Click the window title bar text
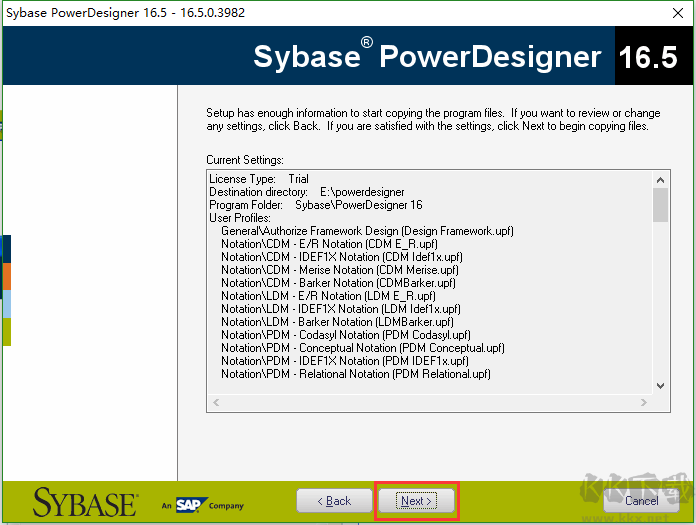This screenshot has width=696, height=525. pyautogui.click(x=125, y=13)
